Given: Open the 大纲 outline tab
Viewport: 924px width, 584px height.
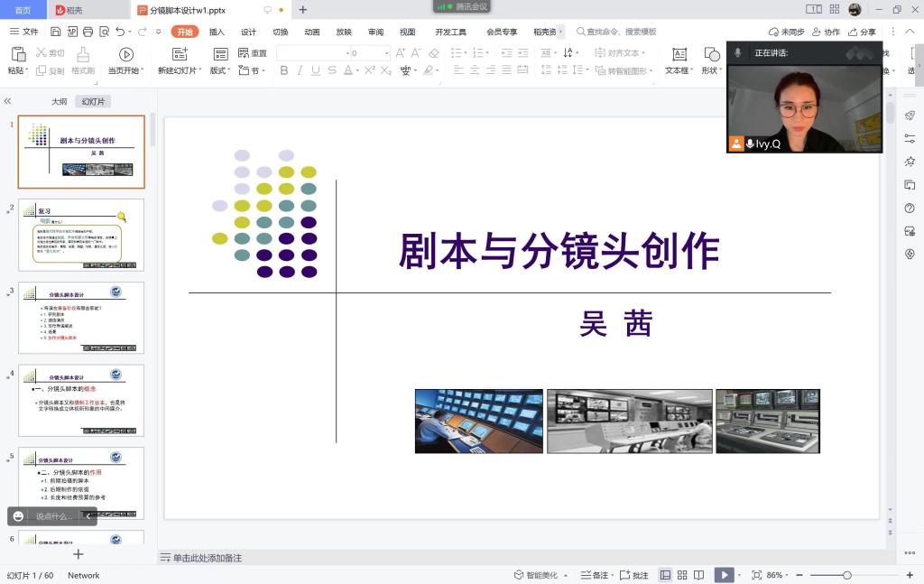Looking at the screenshot, I should pyautogui.click(x=59, y=102).
